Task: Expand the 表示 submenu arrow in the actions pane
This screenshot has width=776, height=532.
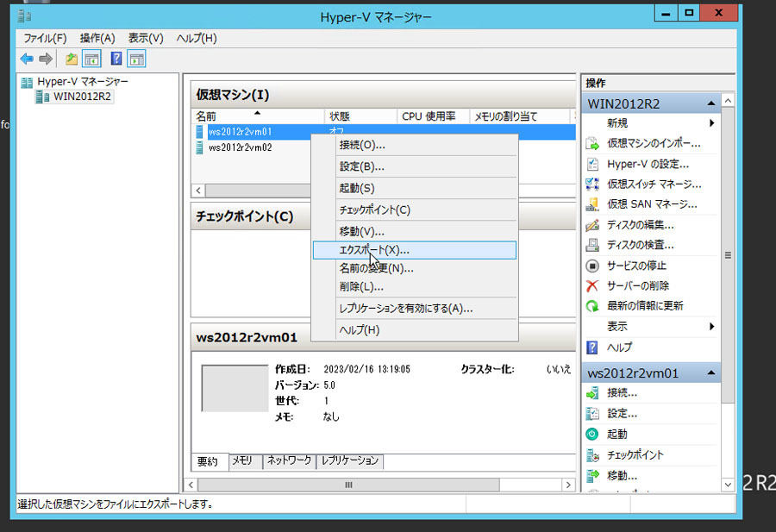Action: click(x=711, y=327)
